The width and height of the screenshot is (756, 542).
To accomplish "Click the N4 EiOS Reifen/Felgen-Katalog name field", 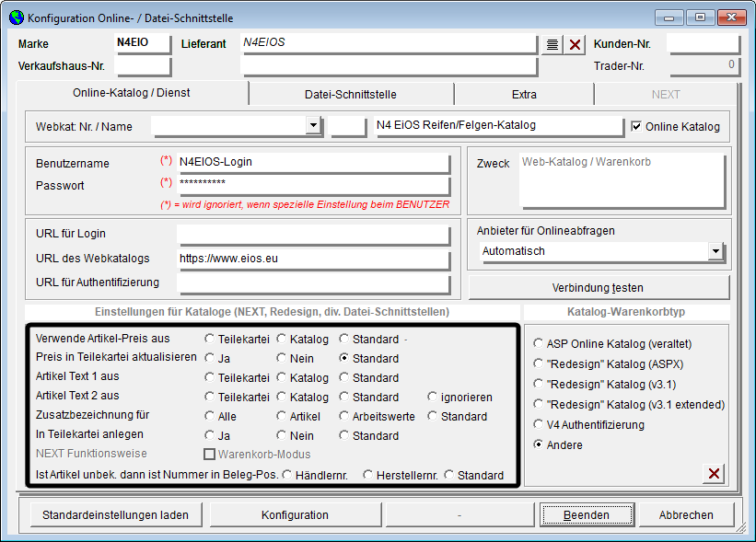I will pyautogui.click(x=499, y=126).
